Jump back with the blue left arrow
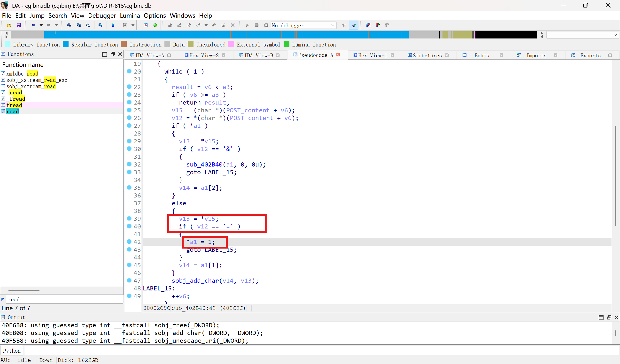 (33, 25)
